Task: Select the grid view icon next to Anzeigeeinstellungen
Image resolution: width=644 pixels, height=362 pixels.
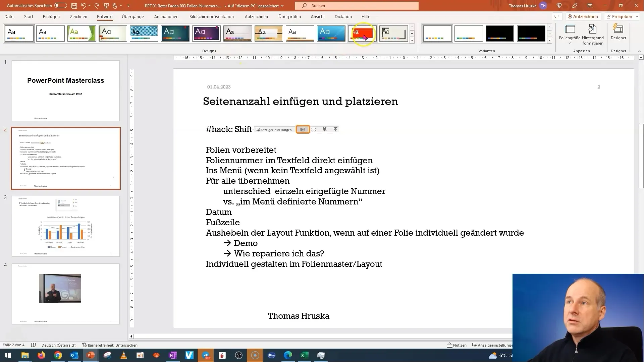Action: click(314, 129)
